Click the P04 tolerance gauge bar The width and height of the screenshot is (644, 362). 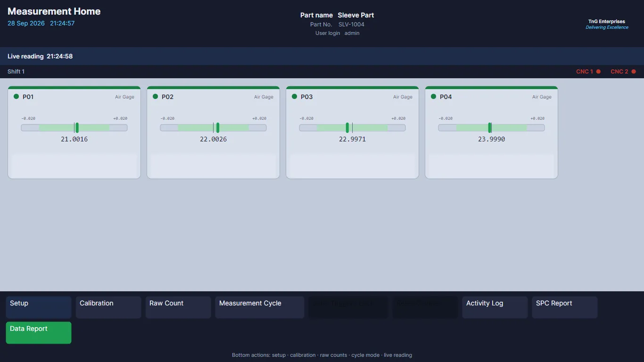coord(492,128)
